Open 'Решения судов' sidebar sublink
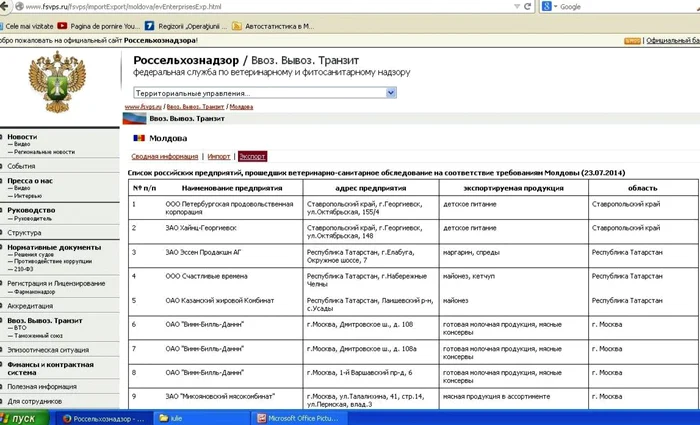This screenshot has width=700, height=425. [33, 254]
